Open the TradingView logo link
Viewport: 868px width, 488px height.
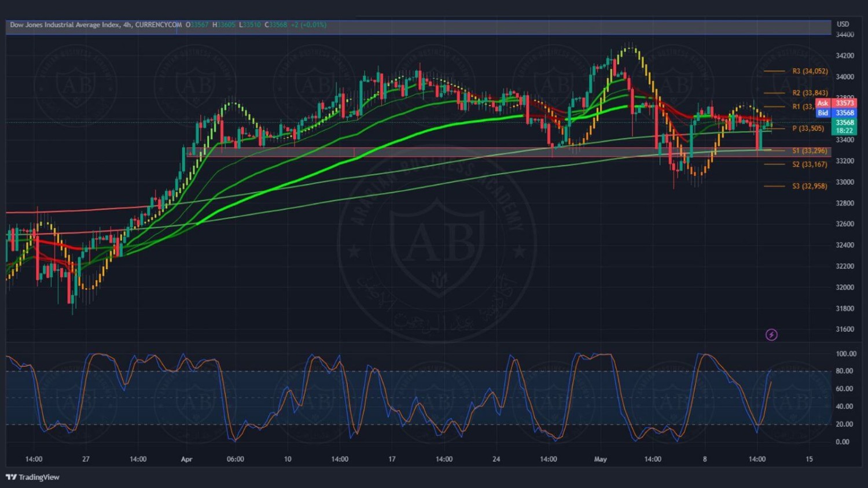point(32,477)
